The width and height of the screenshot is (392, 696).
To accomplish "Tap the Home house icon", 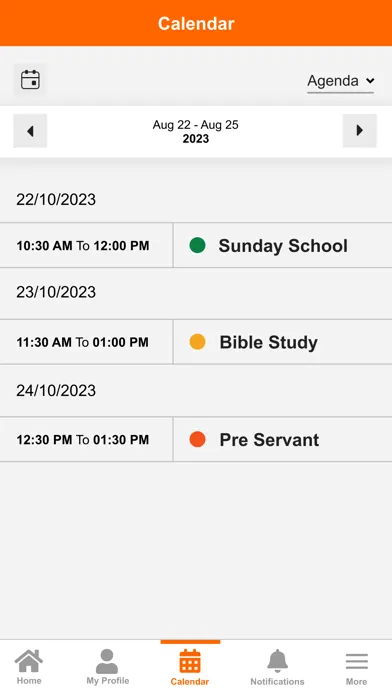I will pos(29,661).
